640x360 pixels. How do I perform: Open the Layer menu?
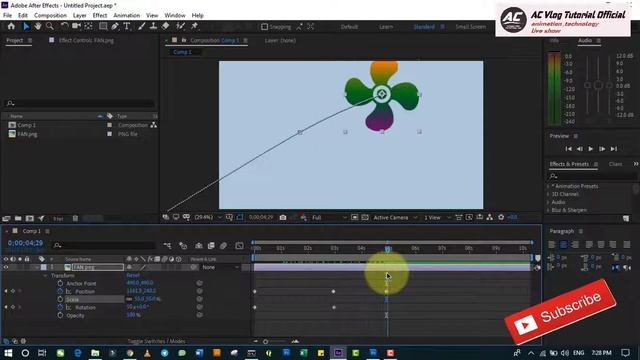tap(80, 16)
